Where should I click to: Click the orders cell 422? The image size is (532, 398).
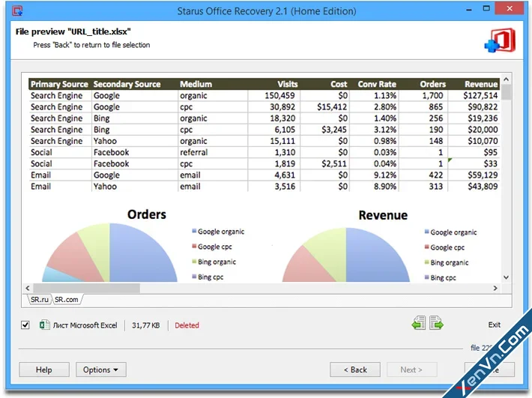pyautogui.click(x=435, y=175)
